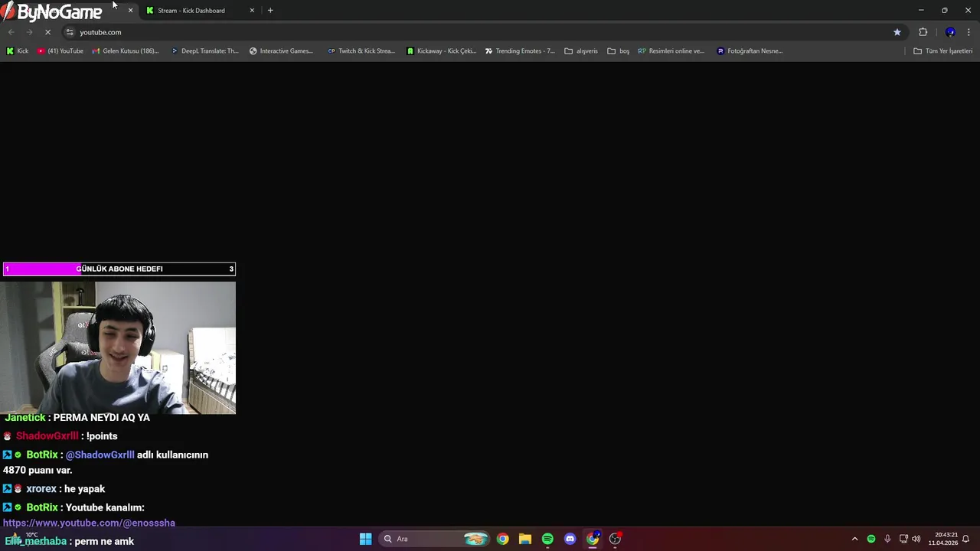This screenshot has width=980, height=551.
Task: Click the @ShadowGxrlll mention in chat
Action: coord(100,455)
